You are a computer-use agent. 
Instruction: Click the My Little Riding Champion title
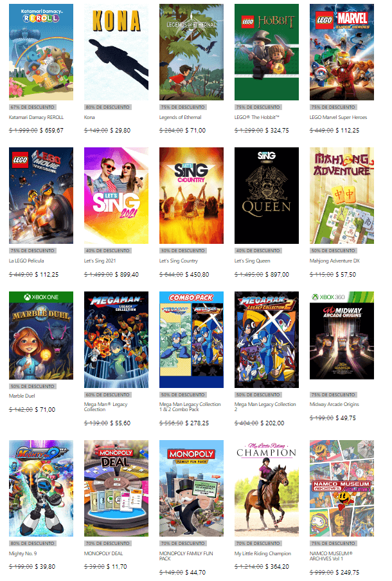pyautogui.click(x=262, y=553)
